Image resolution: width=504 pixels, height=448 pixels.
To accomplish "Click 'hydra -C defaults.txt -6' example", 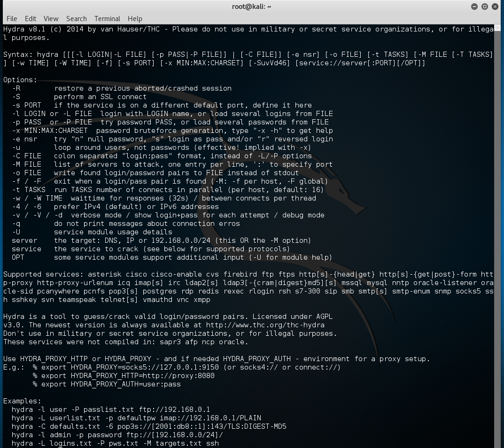I will pyautogui.click(x=149, y=426).
